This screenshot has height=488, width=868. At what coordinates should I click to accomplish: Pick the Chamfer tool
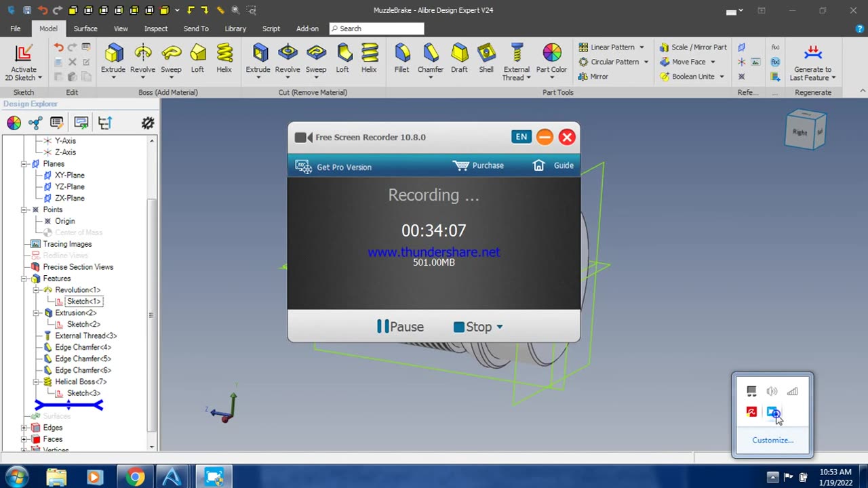(x=431, y=53)
